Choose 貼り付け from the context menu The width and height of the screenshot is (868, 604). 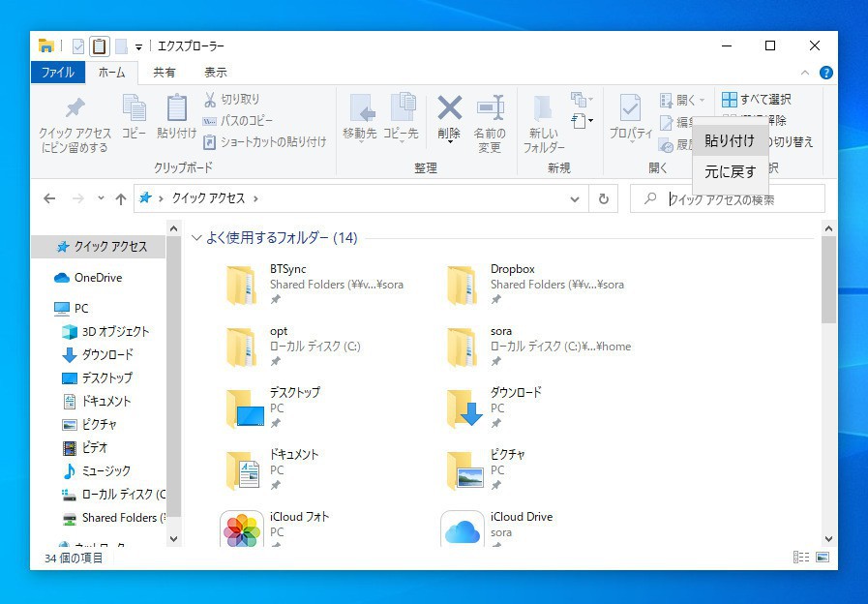click(730, 141)
